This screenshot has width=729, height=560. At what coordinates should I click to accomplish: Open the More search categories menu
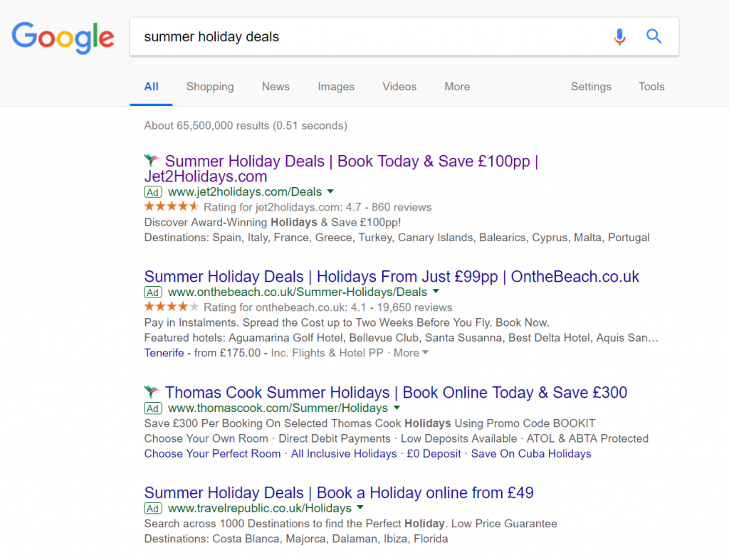coord(457,86)
